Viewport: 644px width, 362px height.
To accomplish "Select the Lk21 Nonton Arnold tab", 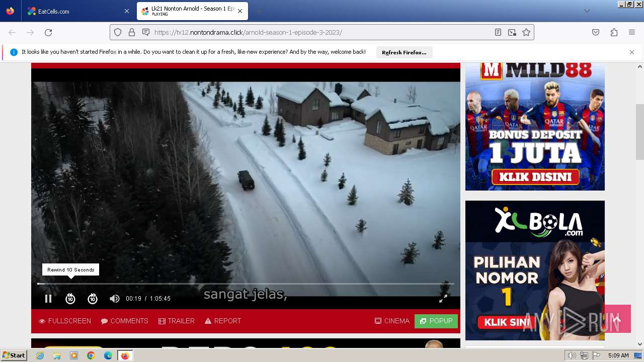I will (192, 11).
